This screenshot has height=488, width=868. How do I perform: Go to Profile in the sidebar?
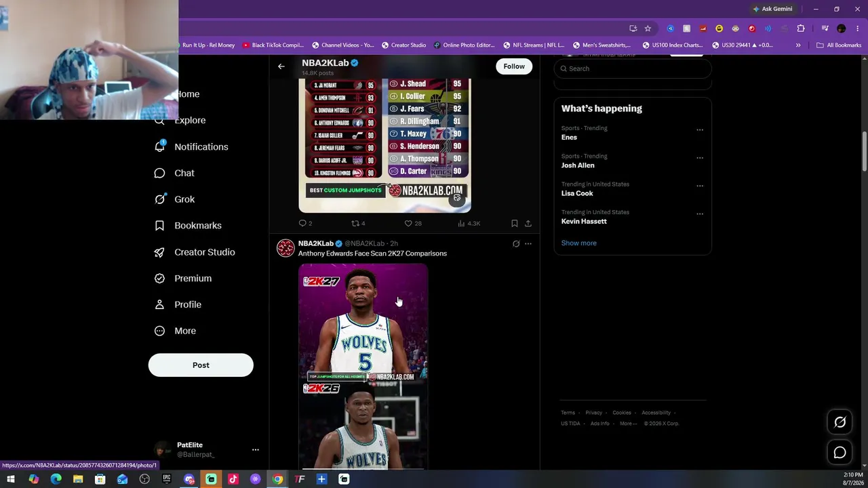178,304
